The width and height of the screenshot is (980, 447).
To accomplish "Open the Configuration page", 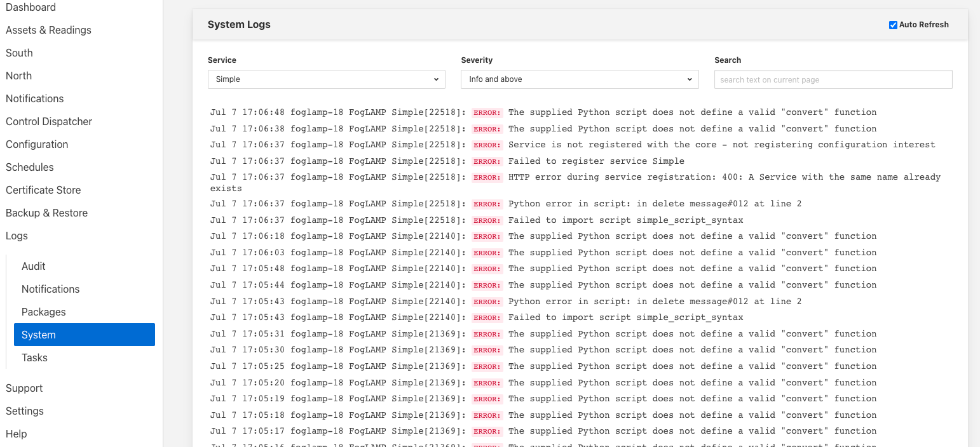I will coord(36,144).
